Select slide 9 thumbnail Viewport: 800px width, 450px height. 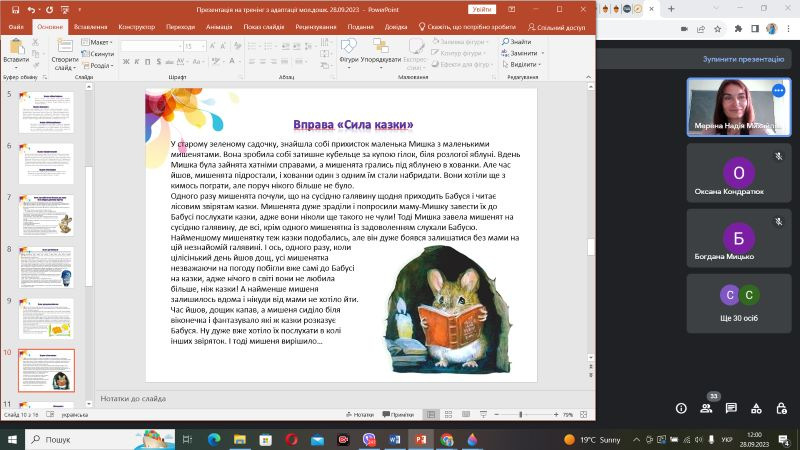(46, 319)
